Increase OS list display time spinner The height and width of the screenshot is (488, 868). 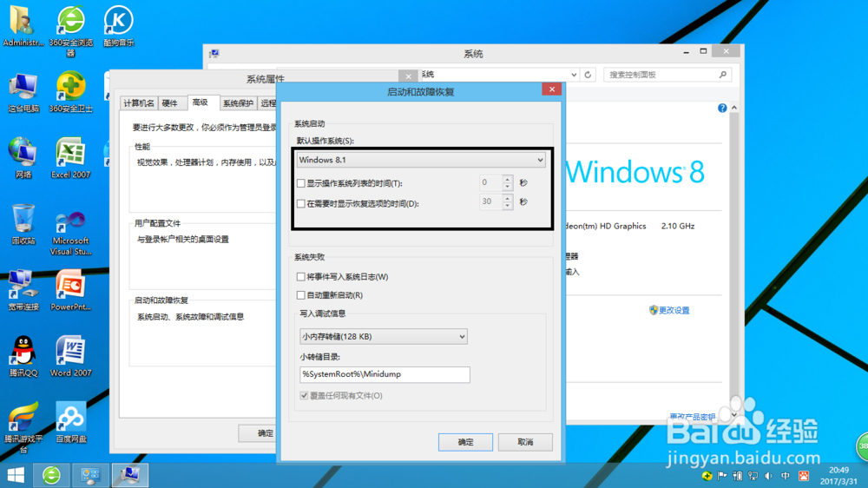[x=507, y=179]
